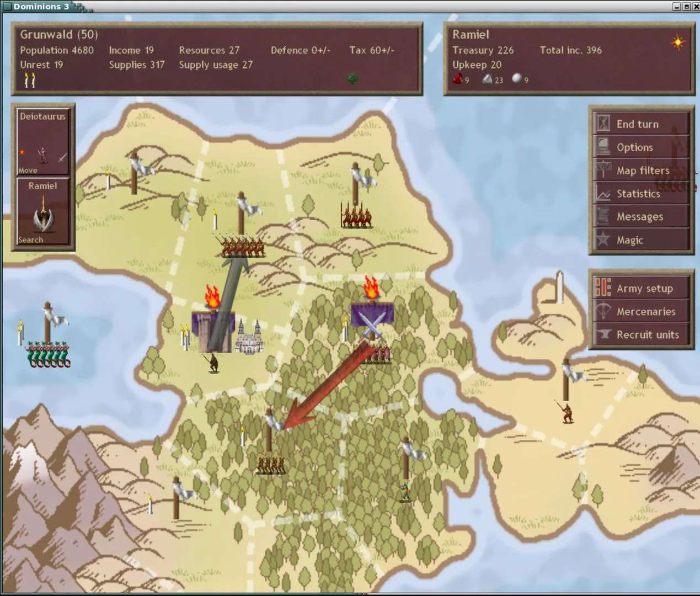Select the Deiotaurus commander card
Screen dimensions: 700x596
click(x=43, y=142)
